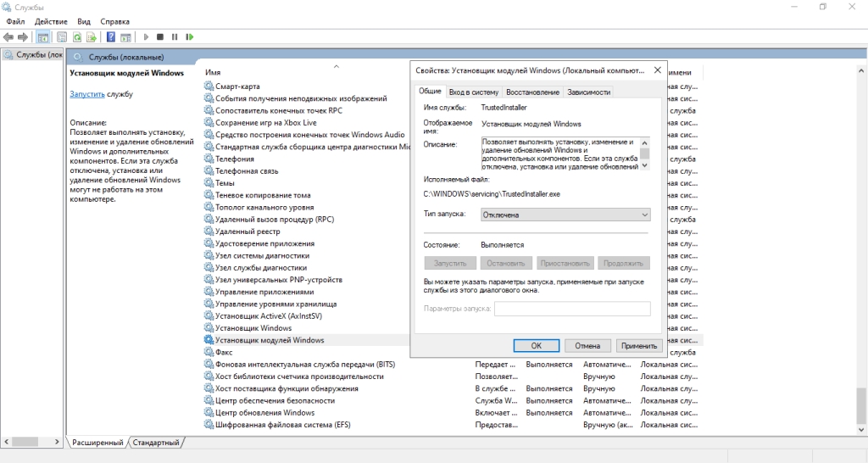Image resolution: width=868 pixels, height=463 pixels.
Task: Click the Pause service icon
Action: (x=175, y=37)
